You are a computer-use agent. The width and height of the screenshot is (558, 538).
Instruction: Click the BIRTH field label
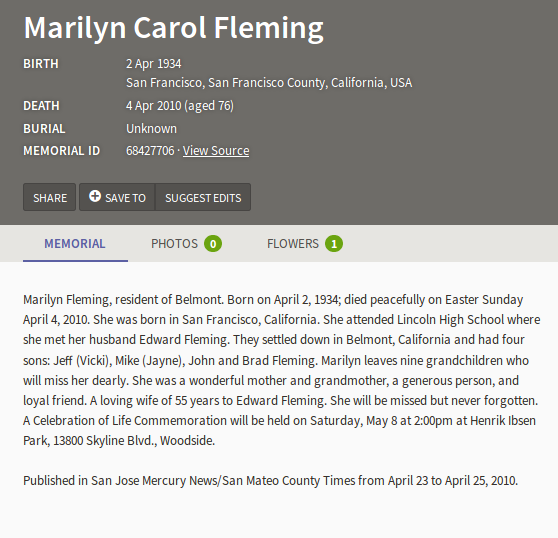[x=41, y=64]
